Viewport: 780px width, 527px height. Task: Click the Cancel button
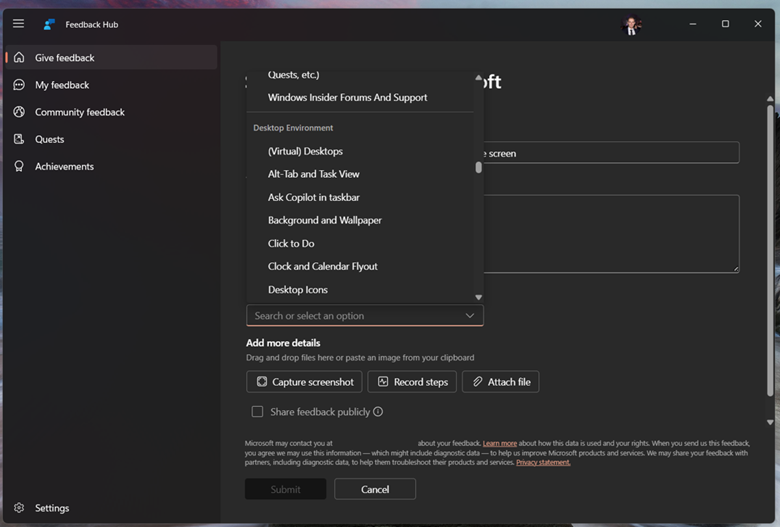coord(375,489)
